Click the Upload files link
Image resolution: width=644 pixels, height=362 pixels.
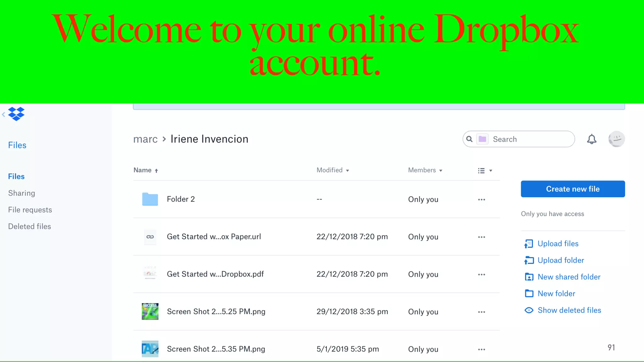point(558,244)
